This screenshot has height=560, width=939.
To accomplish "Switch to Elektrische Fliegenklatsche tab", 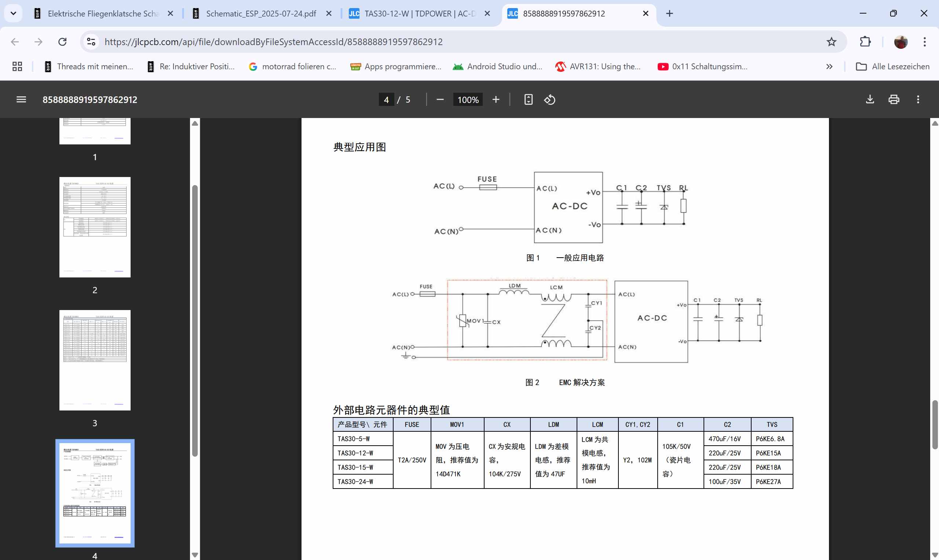I will pyautogui.click(x=103, y=14).
